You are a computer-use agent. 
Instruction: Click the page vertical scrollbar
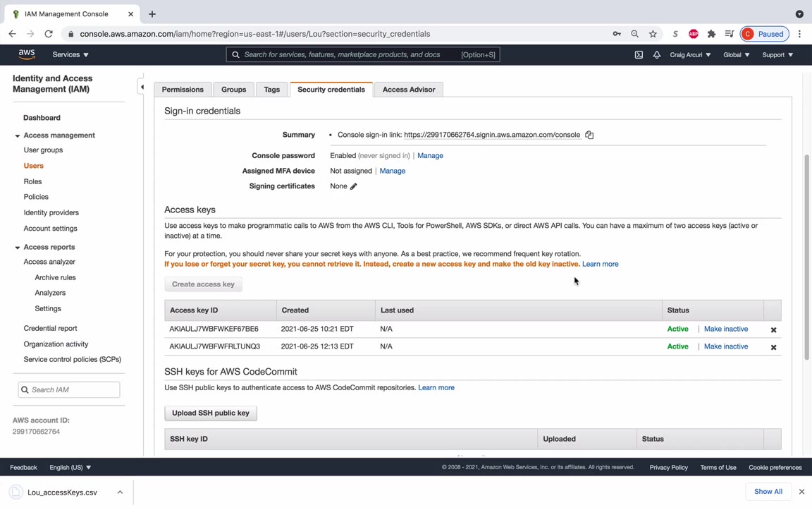coord(806,257)
